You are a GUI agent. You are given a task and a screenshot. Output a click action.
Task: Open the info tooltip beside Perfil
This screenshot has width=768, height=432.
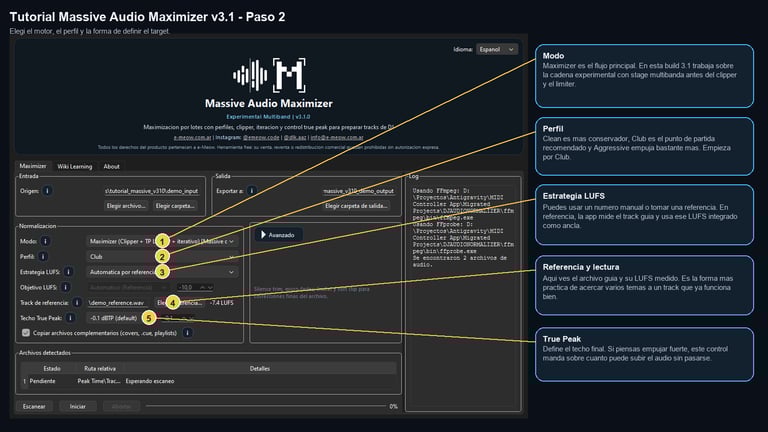coord(43,256)
